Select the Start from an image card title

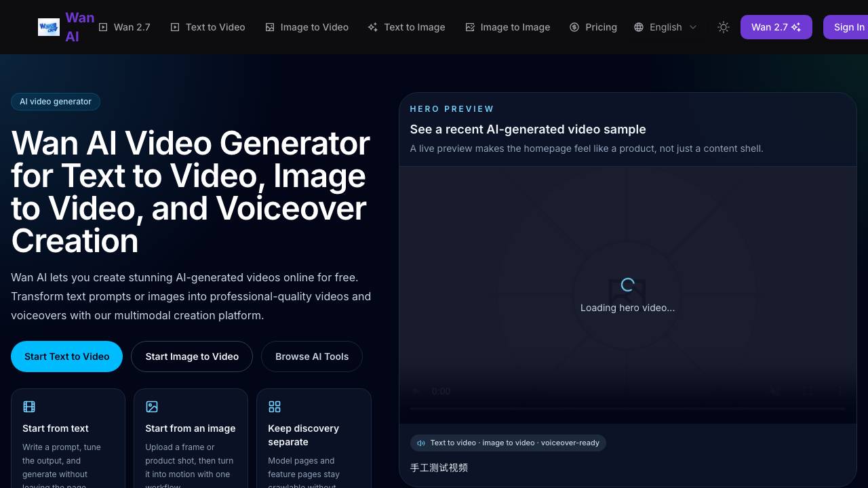point(191,428)
